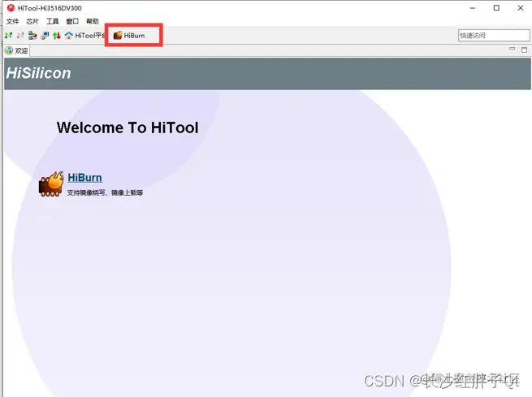
Task: Click the green and red transfer arrows icon
Action: point(57,35)
